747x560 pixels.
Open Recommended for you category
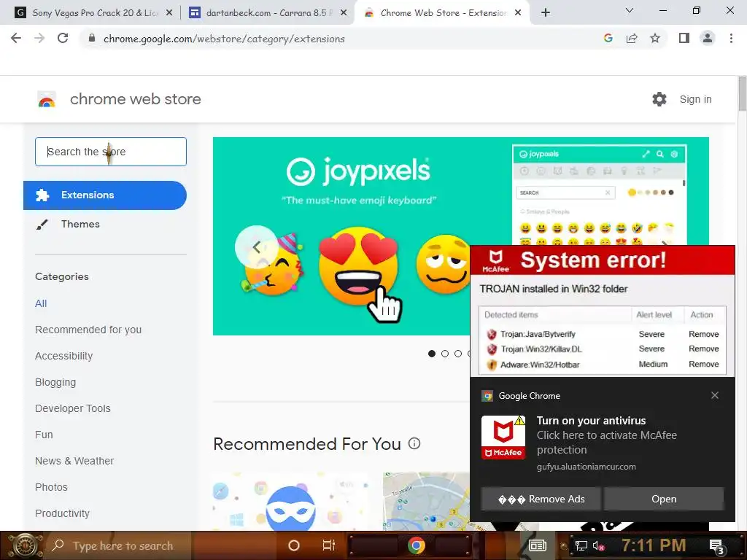[x=88, y=330]
